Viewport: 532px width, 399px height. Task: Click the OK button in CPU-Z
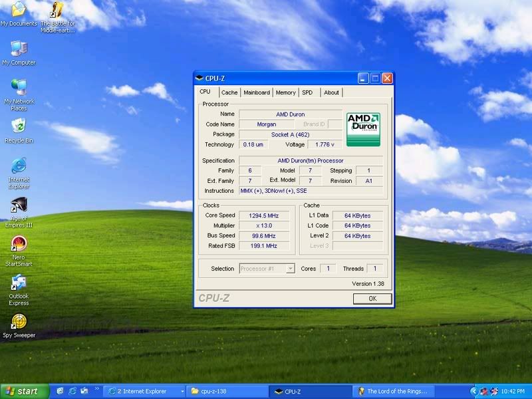tap(372, 299)
